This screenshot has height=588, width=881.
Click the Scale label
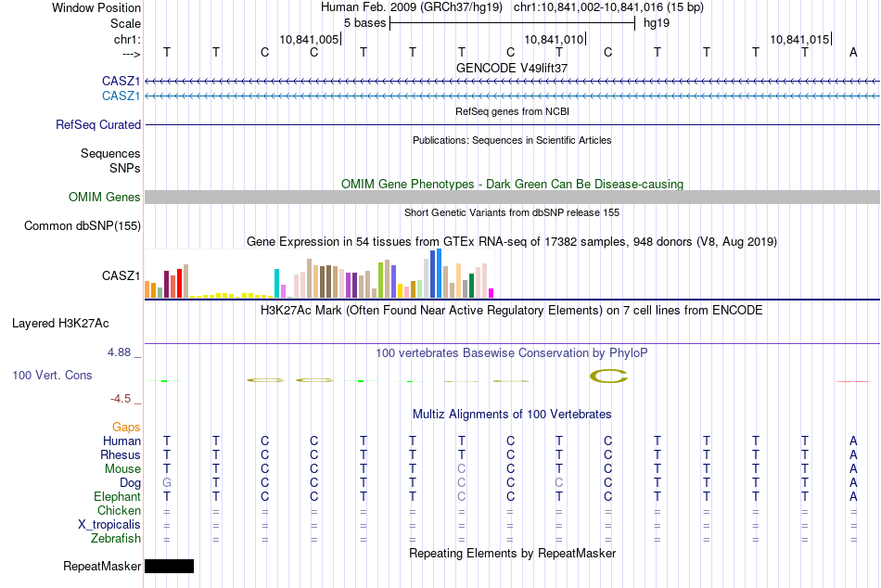tap(126, 23)
